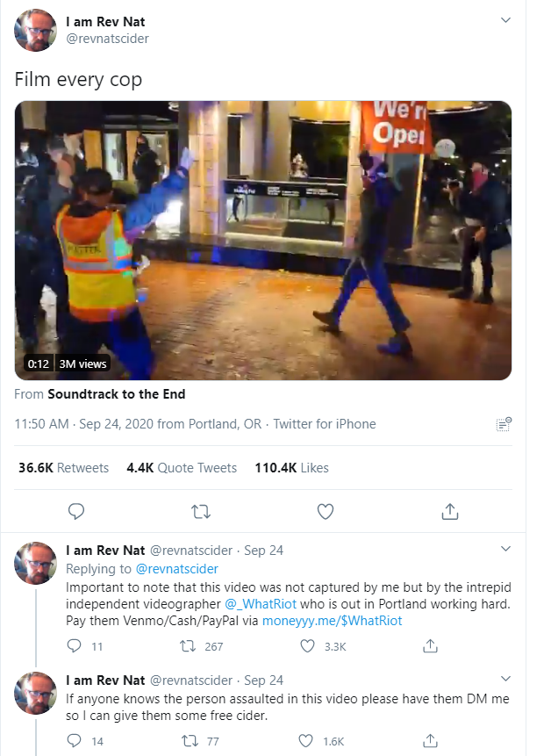Screen dimensions: 551x756
Task: Open the main tweet's chevron options menu
Action: point(505,20)
